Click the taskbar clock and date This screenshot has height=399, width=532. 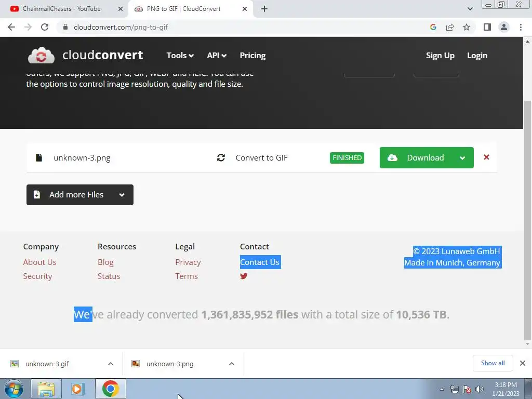point(506,389)
